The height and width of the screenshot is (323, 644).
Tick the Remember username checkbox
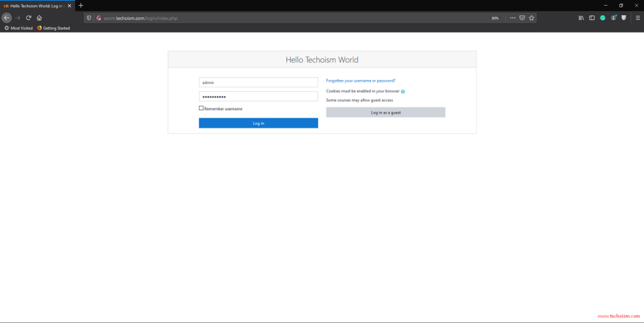click(x=201, y=108)
